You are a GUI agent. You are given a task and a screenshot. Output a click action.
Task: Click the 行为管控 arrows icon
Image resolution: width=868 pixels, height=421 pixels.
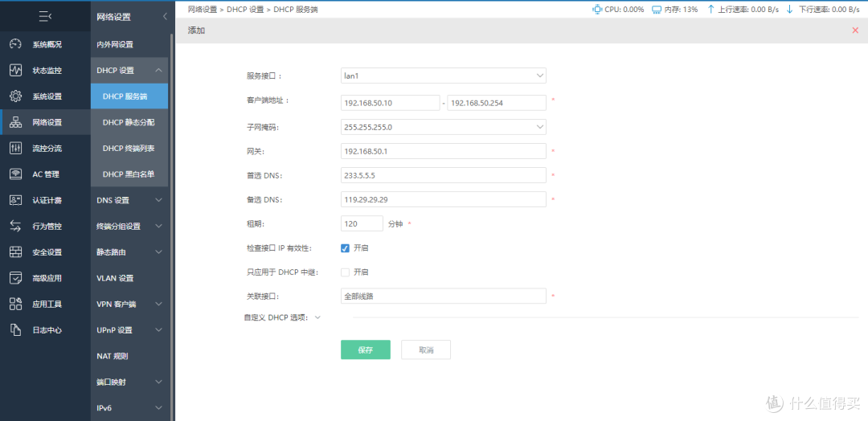(x=15, y=227)
